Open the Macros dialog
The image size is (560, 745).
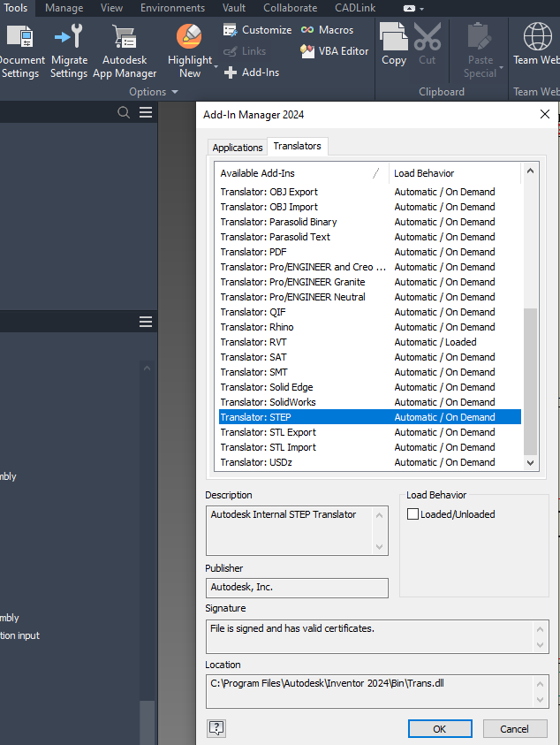pyautogui.click(x=327, y=30)
